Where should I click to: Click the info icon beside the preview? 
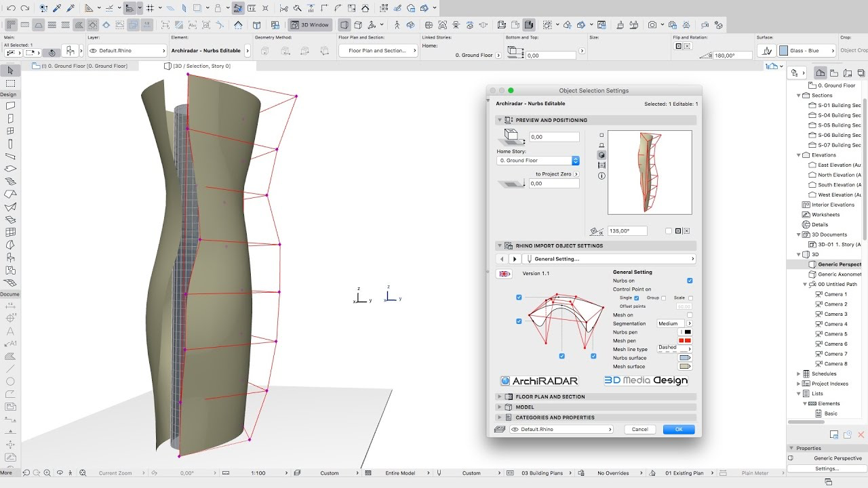[x=601, y=176]
